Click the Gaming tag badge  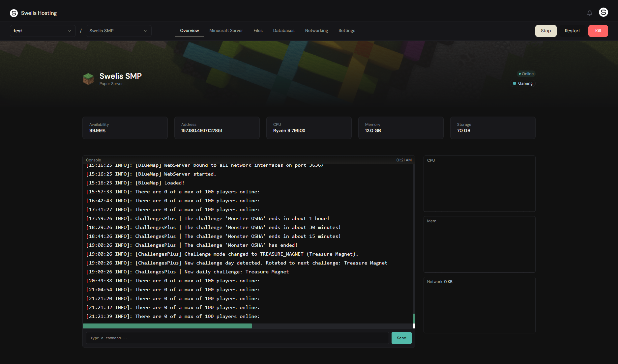tap(523, 83)
